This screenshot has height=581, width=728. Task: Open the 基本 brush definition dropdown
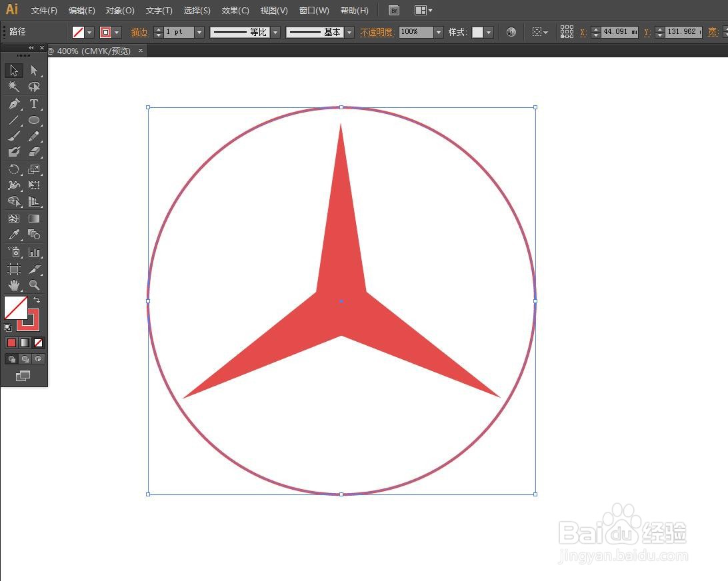pos(349,32)
